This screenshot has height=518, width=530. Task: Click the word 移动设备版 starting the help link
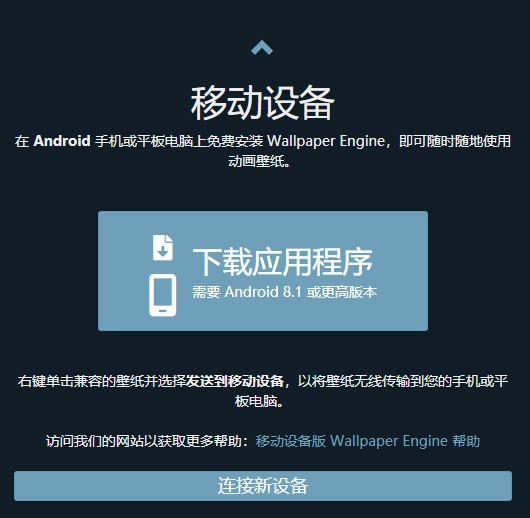tap(291, 441)
